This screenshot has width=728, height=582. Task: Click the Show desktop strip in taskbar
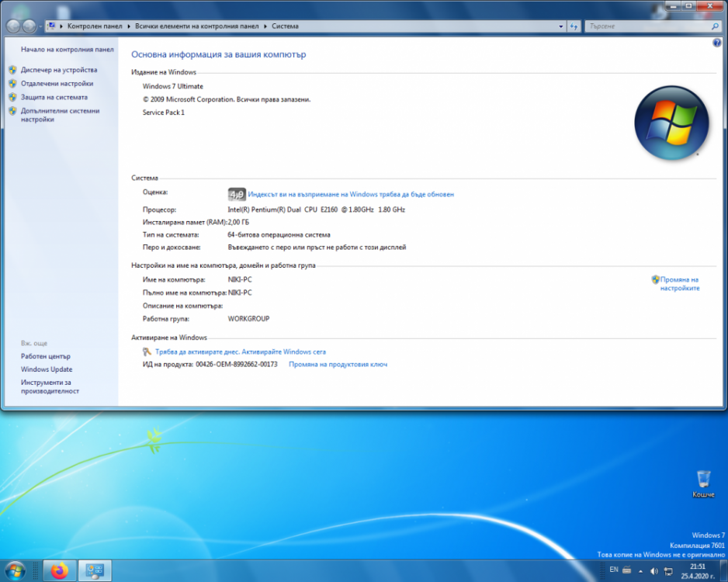coord(724,571)
